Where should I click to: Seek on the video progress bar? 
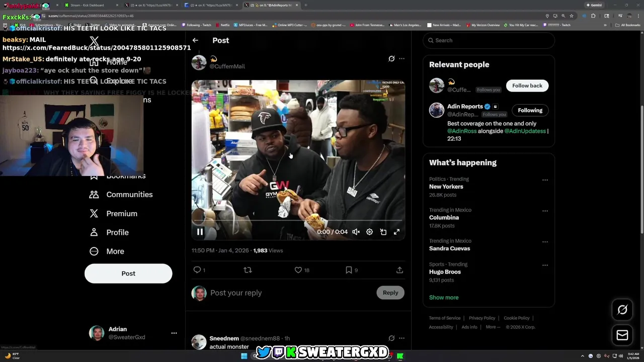298,220
